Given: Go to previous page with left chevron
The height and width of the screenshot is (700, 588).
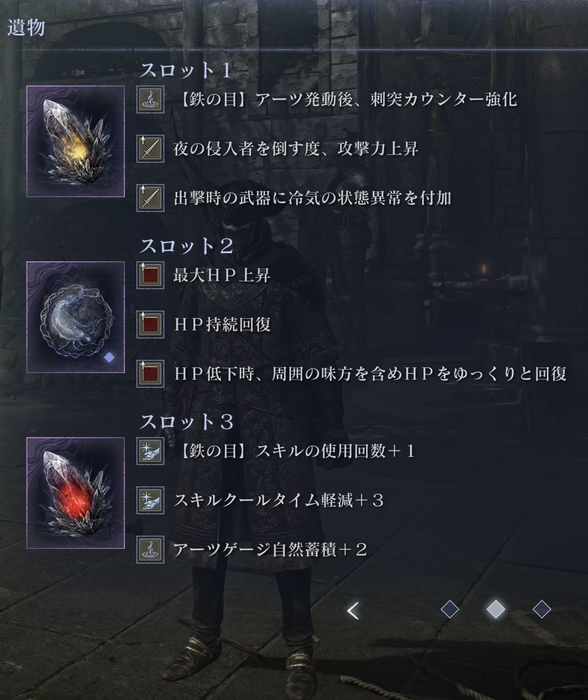Looking at the screenshot, I should click(x=353, y=611).
